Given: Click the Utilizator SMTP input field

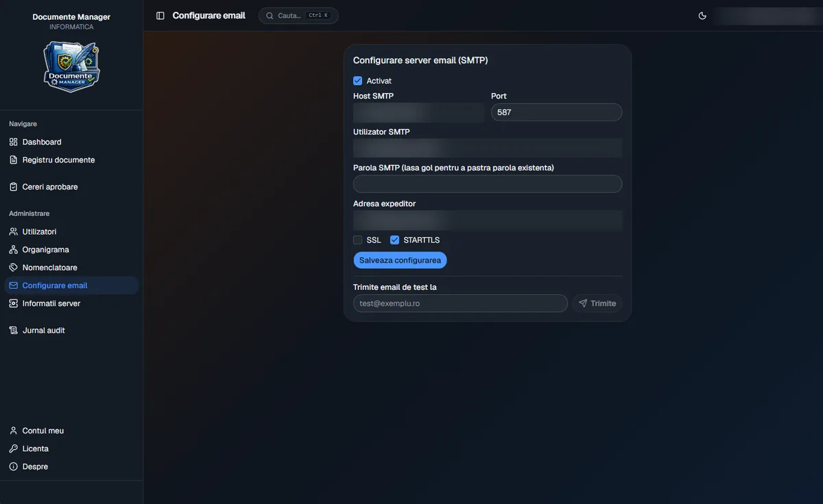Looking at the screenshot, I should (488, 148).
